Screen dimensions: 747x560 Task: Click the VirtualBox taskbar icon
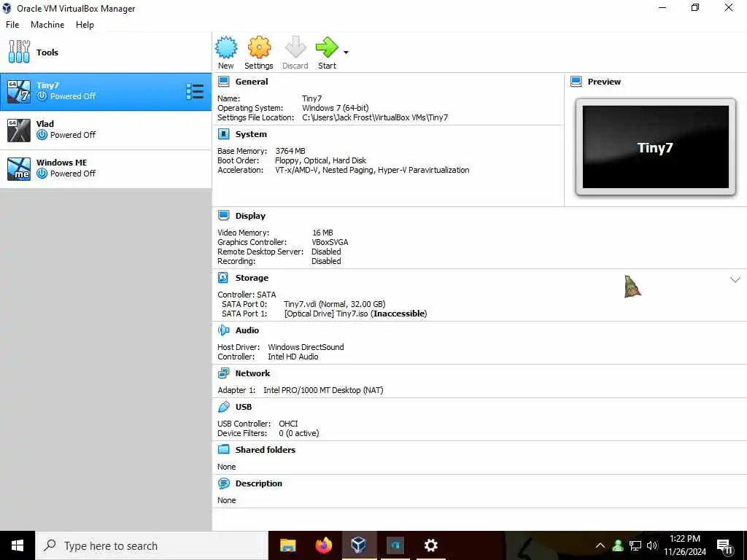pyautogui.click(x=359, y=545)
